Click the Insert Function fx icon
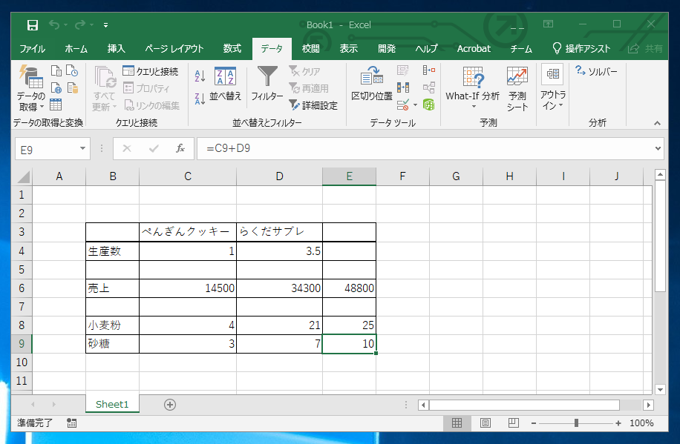 pos(180,149)
